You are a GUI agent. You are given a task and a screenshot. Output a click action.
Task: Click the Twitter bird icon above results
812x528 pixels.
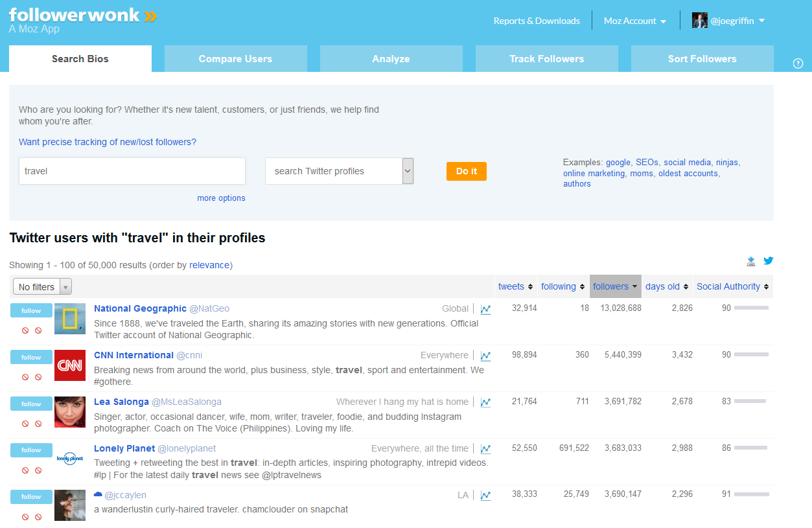point(769,261)
